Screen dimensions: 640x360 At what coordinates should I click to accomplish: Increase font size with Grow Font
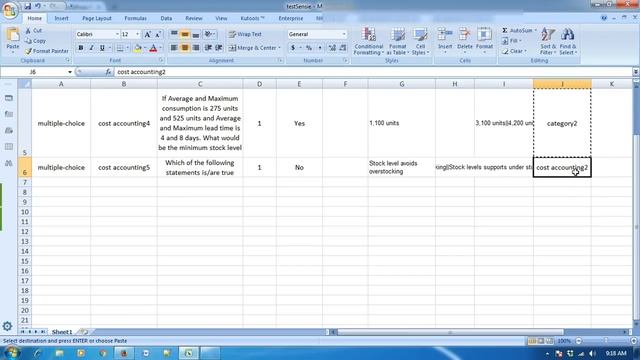click(x=148, y=34)
